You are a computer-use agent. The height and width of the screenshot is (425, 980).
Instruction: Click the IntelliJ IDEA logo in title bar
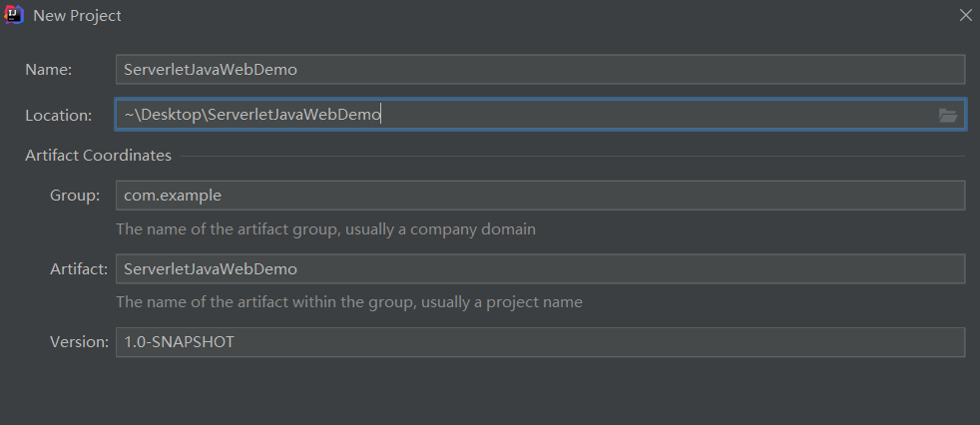(14, 15)
